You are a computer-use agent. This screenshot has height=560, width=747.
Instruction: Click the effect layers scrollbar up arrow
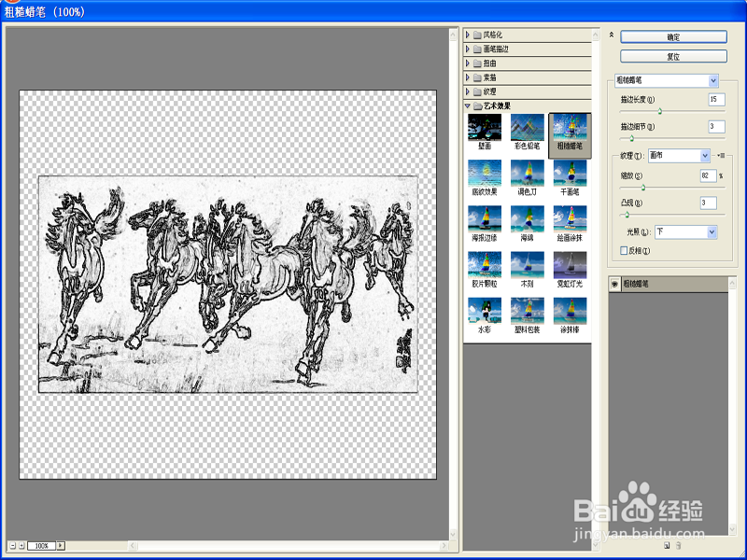pos(733,284)
